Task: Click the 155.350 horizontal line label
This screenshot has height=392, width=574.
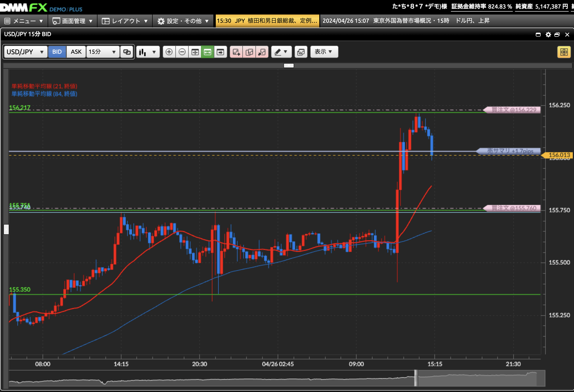Action: point(20,289)
